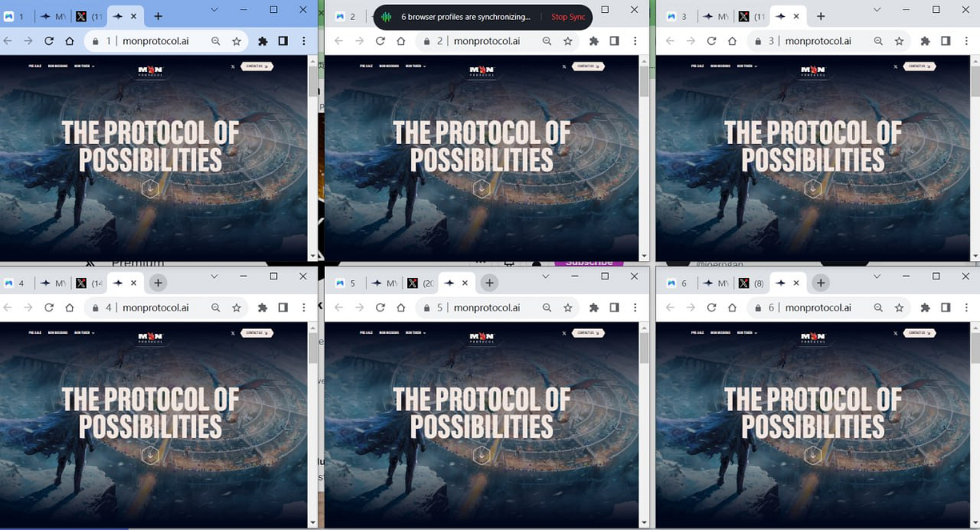Go back in profile 5 window
Image resolution: width=980 pixels, height=530 pixels.
[338, 307]
